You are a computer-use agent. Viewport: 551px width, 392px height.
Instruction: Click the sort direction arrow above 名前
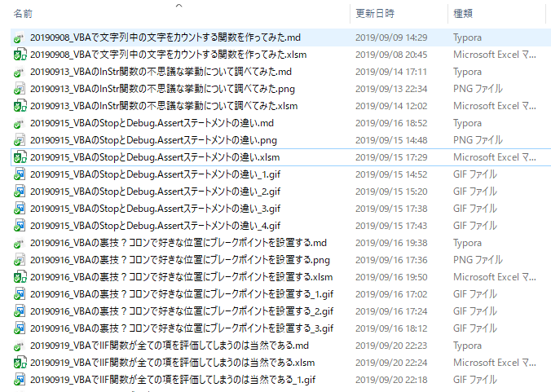tap(179, 5)
